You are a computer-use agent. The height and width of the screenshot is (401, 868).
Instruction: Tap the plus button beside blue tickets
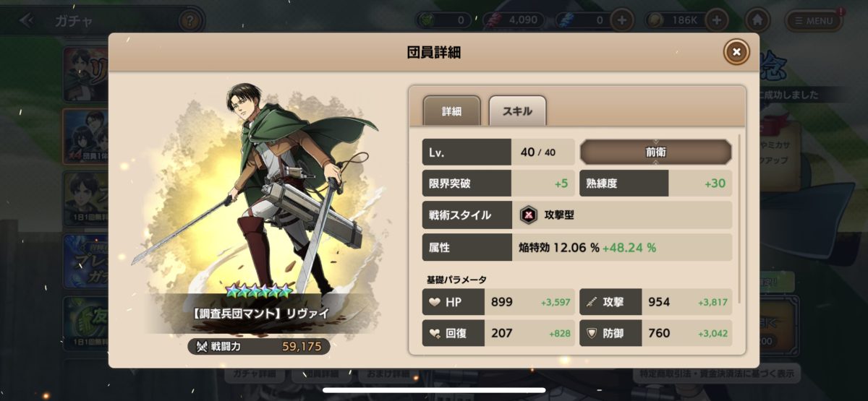point(621,20)
